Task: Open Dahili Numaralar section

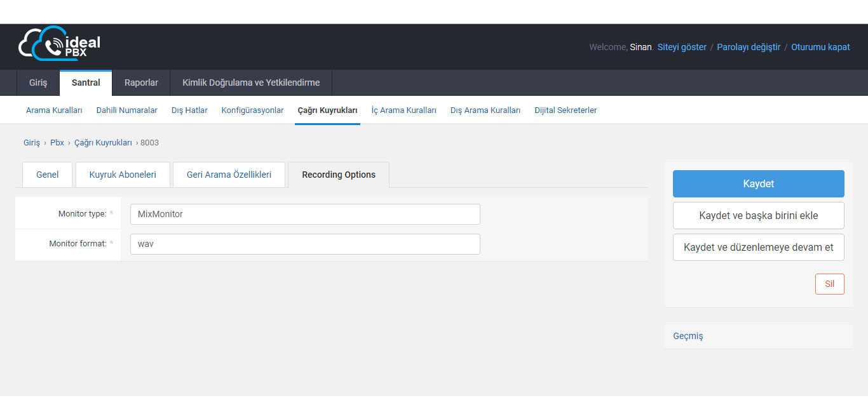Action: point(126,110)
